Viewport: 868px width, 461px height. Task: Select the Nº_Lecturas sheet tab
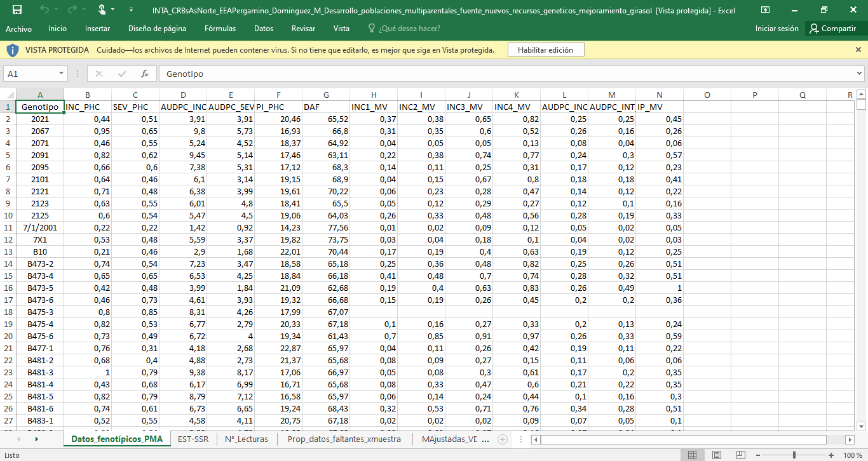click(247, 439)
